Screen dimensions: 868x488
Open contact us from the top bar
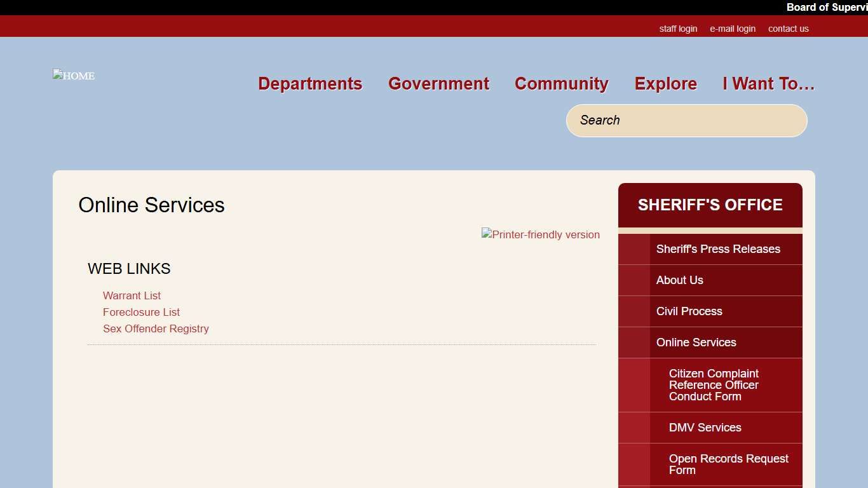(x=788, y=29)
